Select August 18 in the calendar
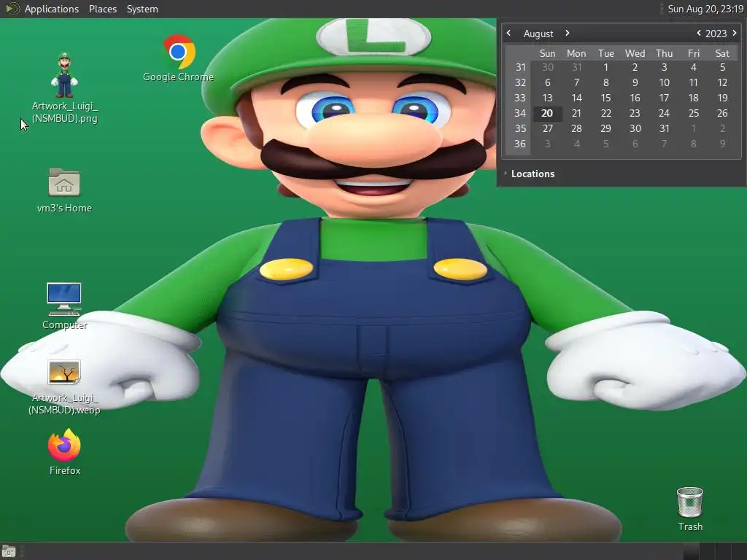The width and height of the screenshot is (747, 560). tap(693, 98)
